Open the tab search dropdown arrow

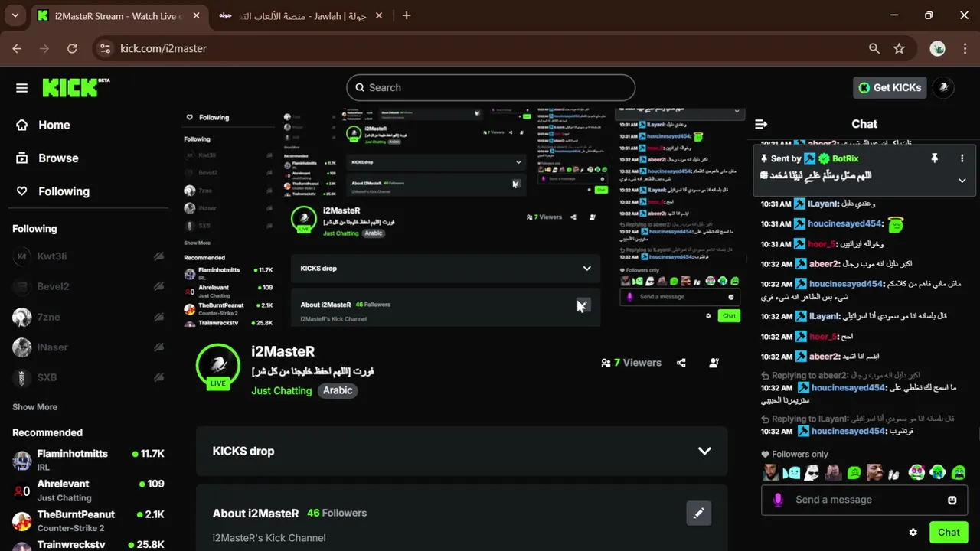click(15, 15)
